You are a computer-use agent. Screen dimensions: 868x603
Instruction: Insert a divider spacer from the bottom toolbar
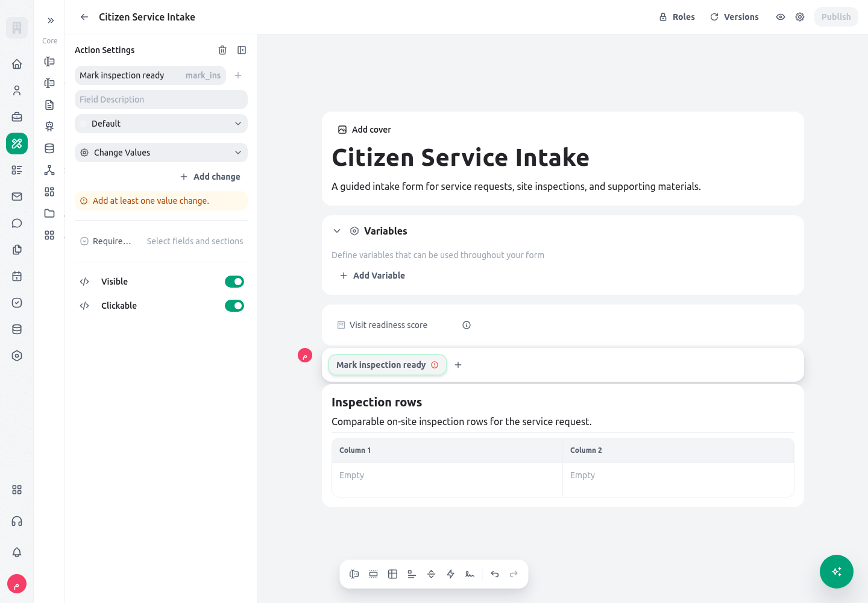click(432, 574)
